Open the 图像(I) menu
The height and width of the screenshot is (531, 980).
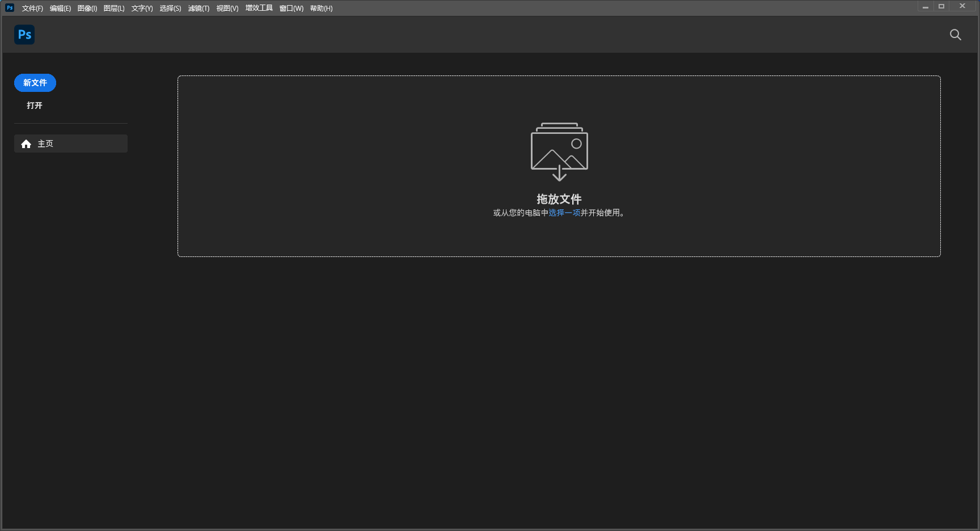click(x=87, y=9)
